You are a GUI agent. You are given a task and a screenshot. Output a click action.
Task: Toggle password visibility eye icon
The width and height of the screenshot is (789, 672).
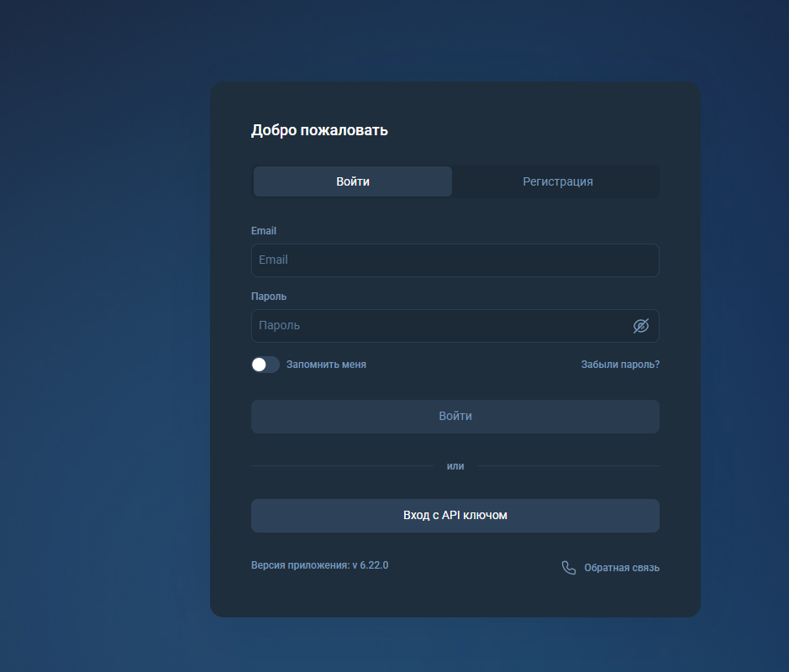[640, 326]
